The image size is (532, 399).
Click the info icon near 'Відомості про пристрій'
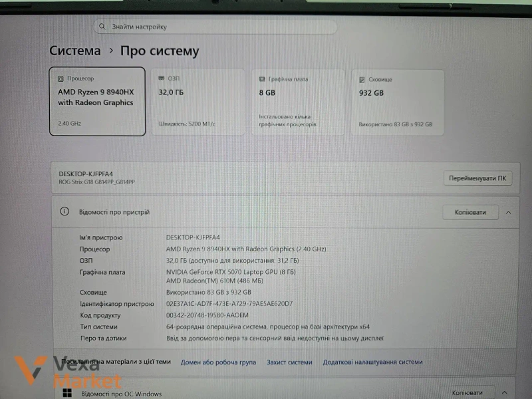point(65,211)
